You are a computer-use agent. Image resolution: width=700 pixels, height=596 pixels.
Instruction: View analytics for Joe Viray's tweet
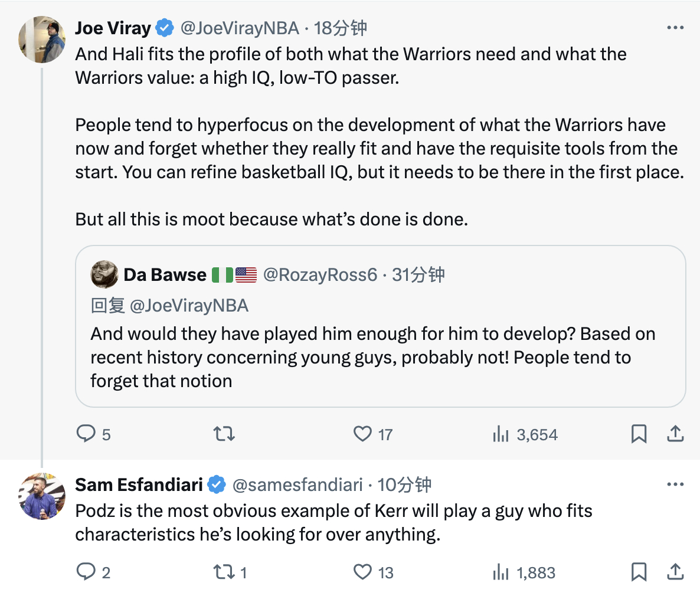point(501,435)
